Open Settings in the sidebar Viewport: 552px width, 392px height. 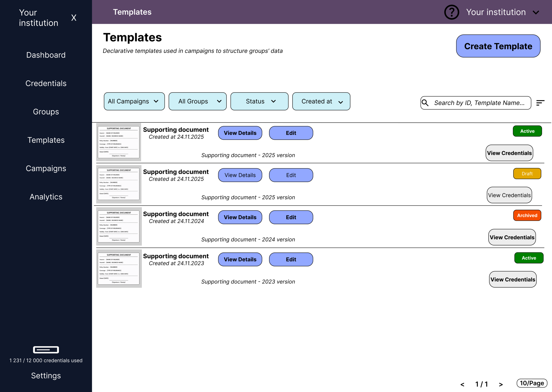tap(46, 376)
